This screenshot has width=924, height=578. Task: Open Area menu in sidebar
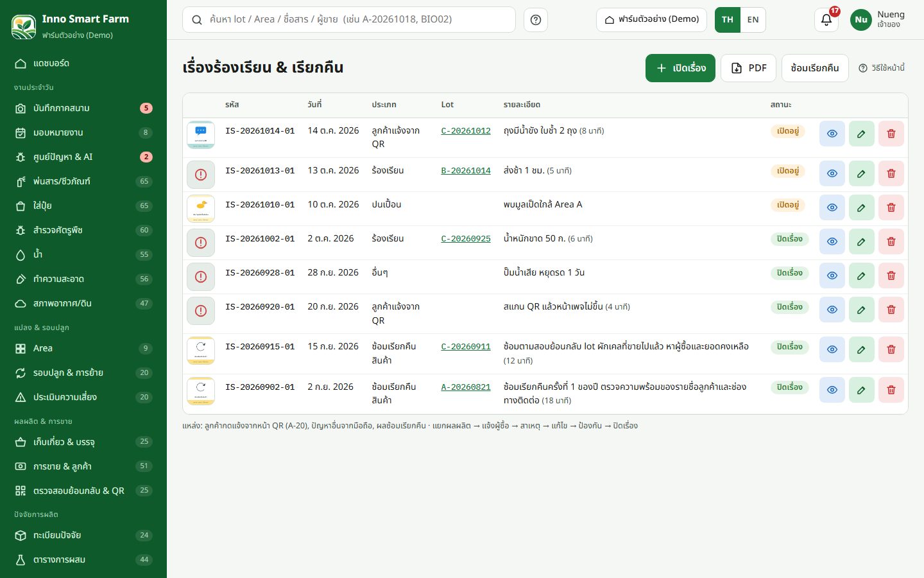(x=83, y=348)
